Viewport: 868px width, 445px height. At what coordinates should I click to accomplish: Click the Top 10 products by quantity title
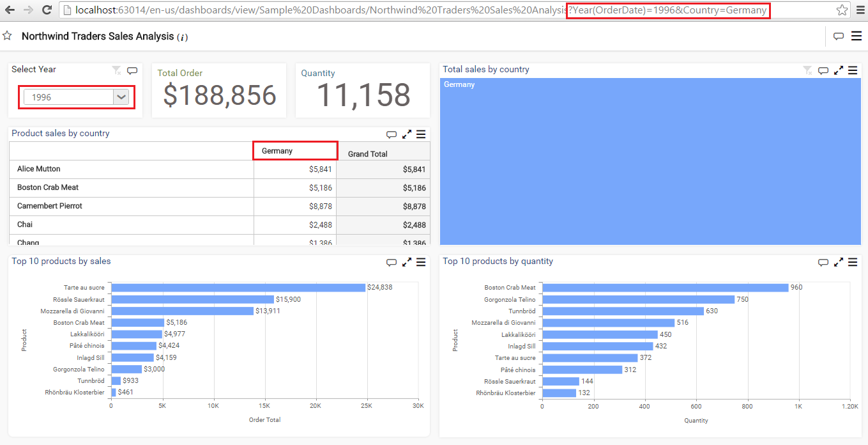click(x=498, y=262)
